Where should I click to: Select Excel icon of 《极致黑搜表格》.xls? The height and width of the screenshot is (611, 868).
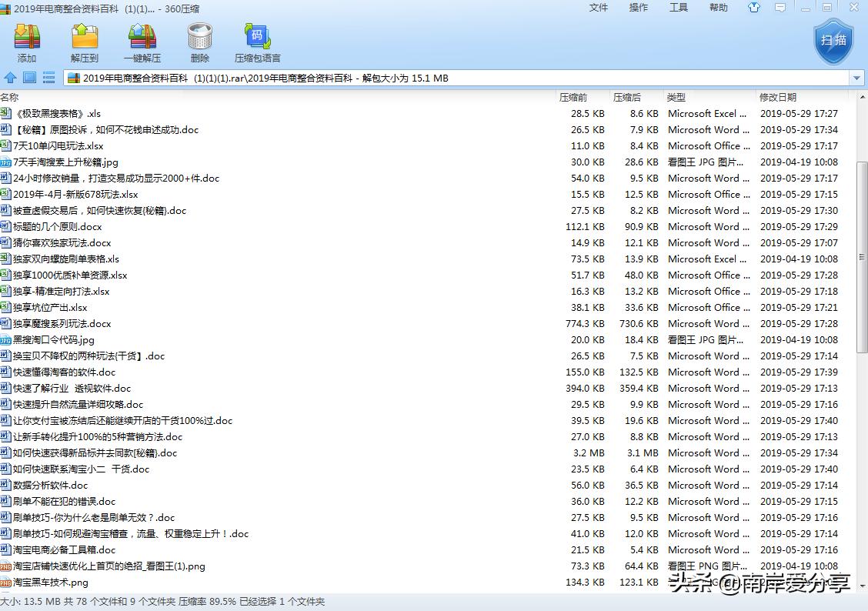(5, 113)
